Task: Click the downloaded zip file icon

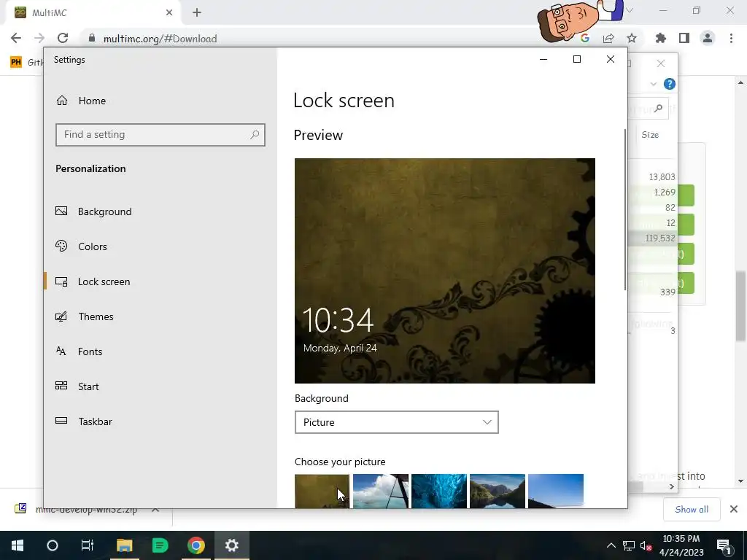Action: coord(20,508)
